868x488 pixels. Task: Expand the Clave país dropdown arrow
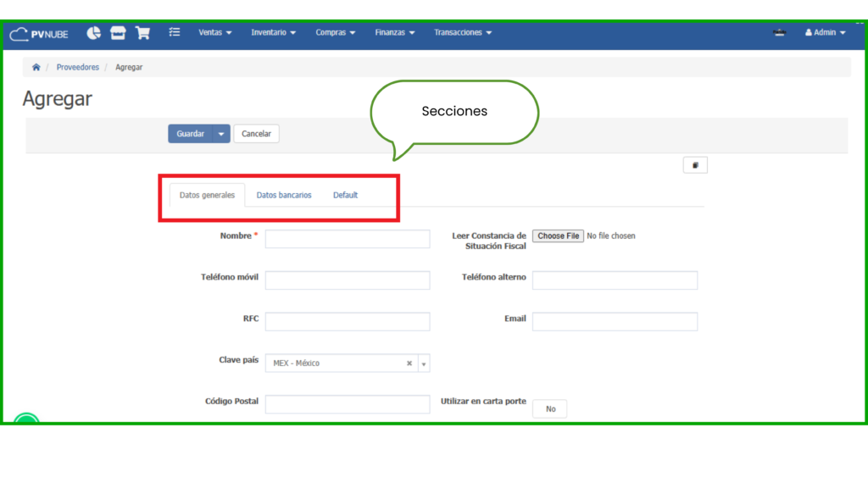click(424, 363)
